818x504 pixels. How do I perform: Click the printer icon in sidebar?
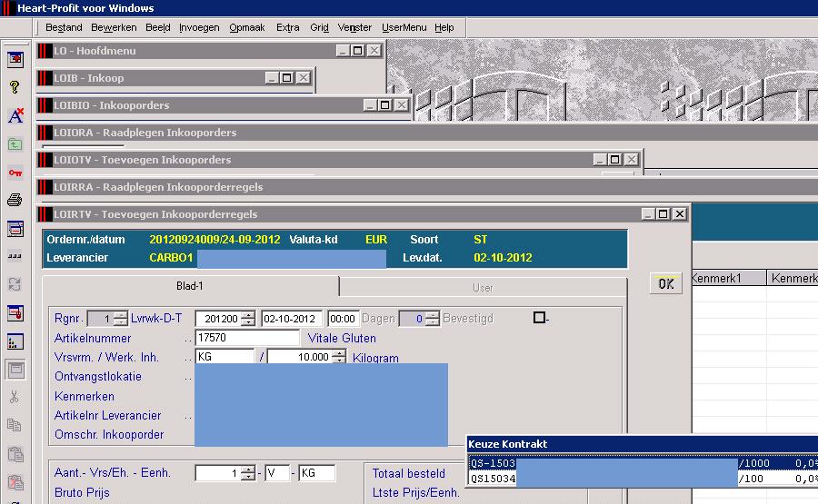[15, 200]
